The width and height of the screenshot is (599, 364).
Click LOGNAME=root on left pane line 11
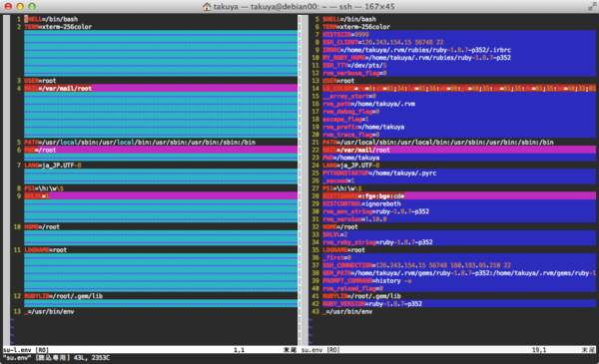46,250
